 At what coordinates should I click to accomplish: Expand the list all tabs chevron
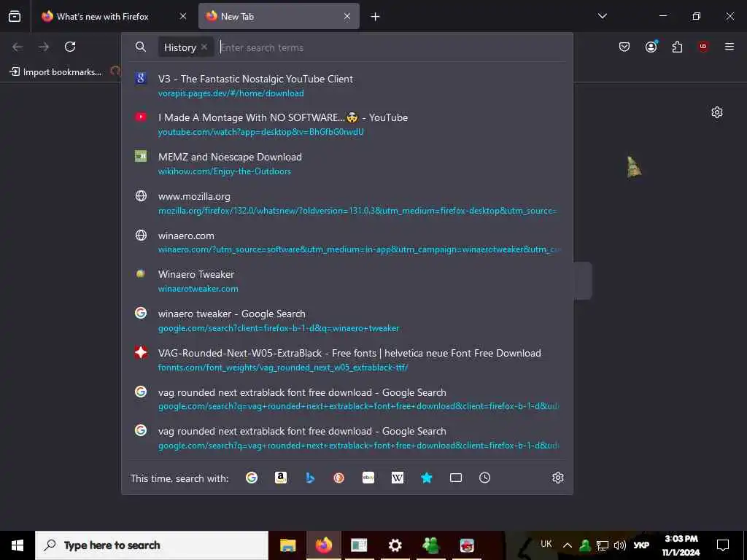602,16
